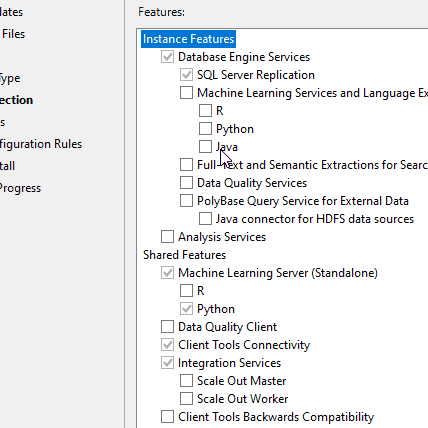
Task: Toggle the Integration Services checkbox
Action: (167, 363)
